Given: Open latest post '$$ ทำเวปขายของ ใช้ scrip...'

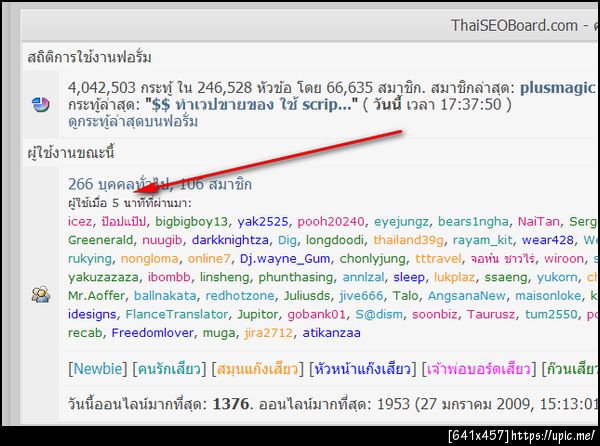Looking at the screenshot, I should (254, 105).
